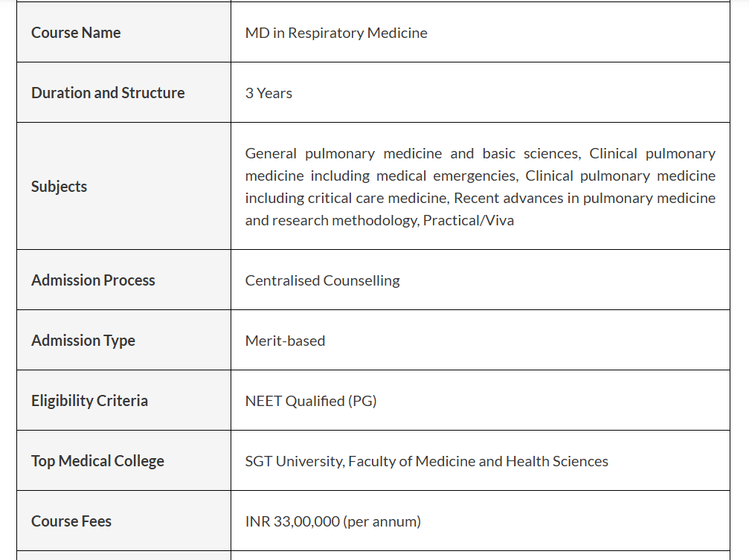Select the "Centralised Counselling" value
Screen dimensions: 749x560
[x=322, y=280]
